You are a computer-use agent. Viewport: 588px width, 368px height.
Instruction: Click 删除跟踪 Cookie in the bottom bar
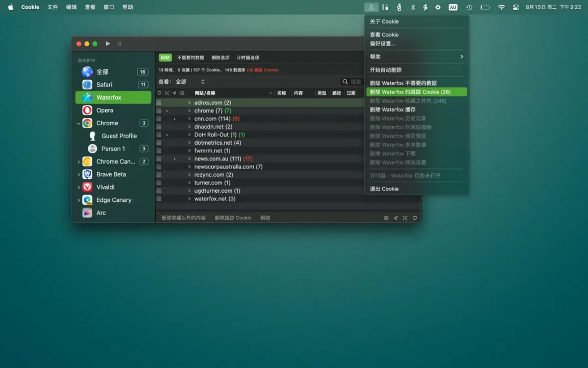click(x=233, y=218)
